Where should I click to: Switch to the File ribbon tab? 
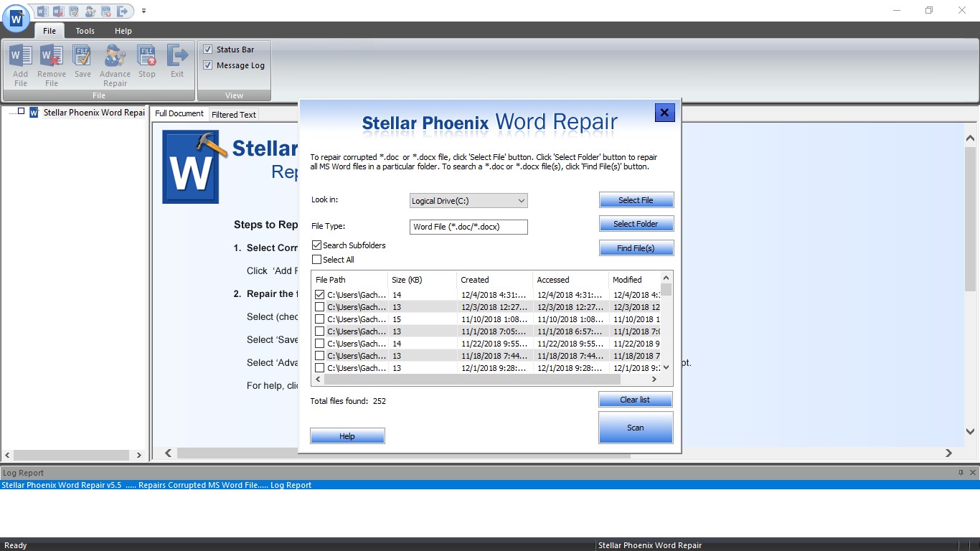point(50,31)
